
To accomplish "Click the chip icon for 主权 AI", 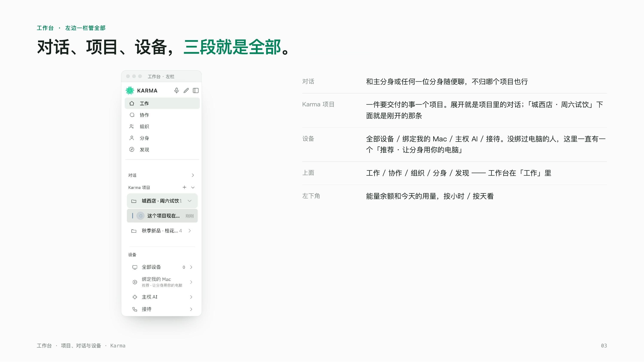I will click(135, 297).
